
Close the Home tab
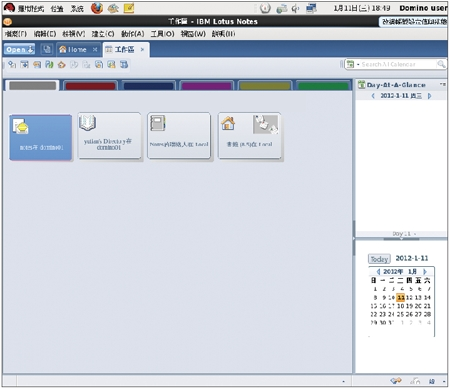click(x=95, y=50)
